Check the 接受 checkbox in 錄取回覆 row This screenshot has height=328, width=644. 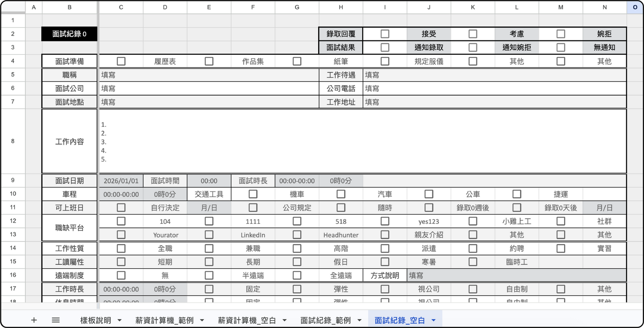click(x=385, y=34)
